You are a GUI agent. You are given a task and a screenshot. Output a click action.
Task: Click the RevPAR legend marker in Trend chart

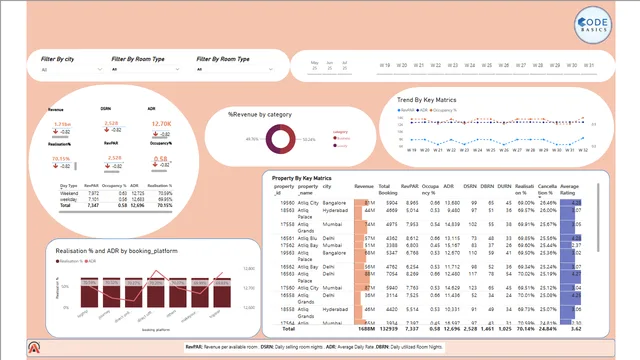pyautogui.click(x=399, y=110)
